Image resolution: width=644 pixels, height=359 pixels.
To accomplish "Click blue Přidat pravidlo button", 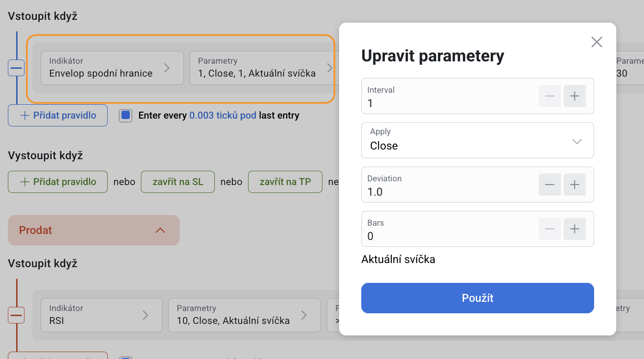I will pos(58,115).
